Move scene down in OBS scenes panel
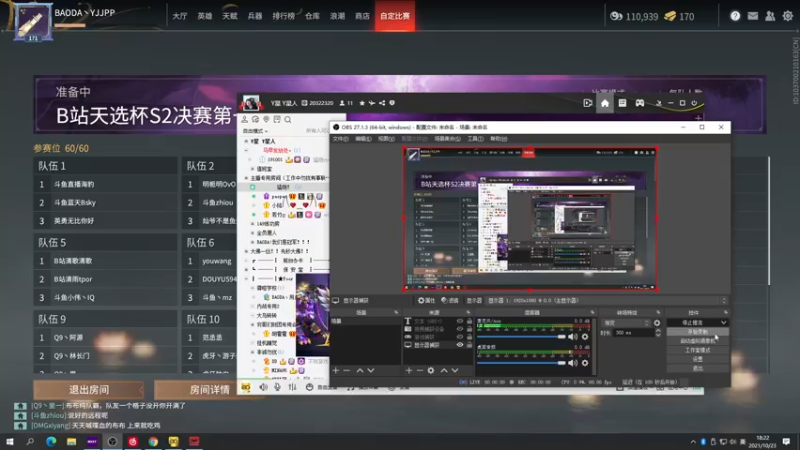The image size is (800, 450). pyautogui.click(x=371, y=370)
